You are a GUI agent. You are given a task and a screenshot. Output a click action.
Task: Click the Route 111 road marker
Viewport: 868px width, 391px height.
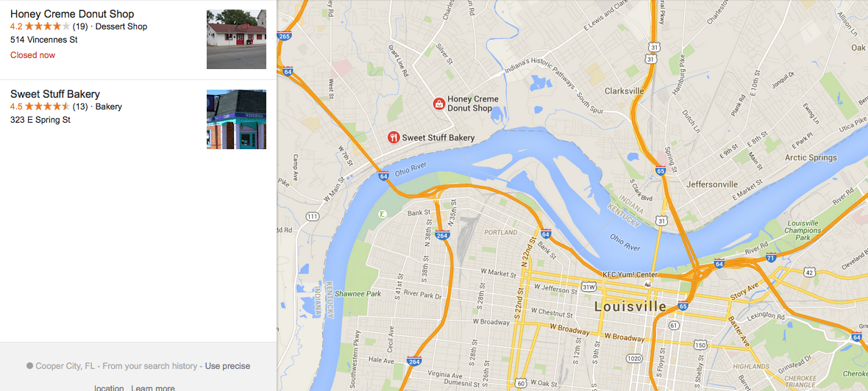pyautogui.click(x=313, y=216)
